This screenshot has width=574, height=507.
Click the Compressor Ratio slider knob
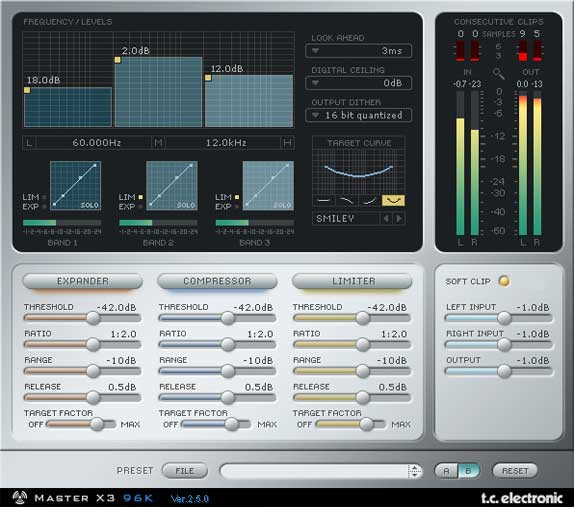coord(228,344)
